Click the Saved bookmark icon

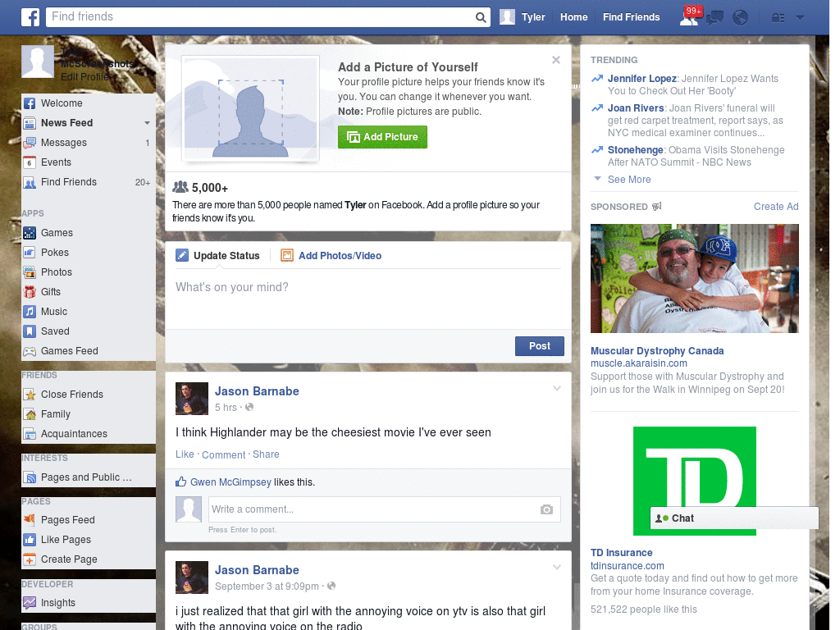pos(30,331)
